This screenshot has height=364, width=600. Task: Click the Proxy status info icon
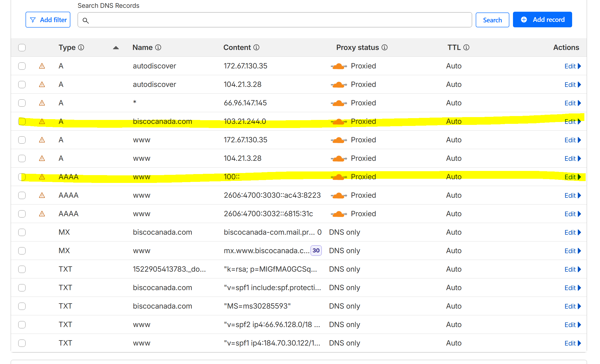click(385, 47)
